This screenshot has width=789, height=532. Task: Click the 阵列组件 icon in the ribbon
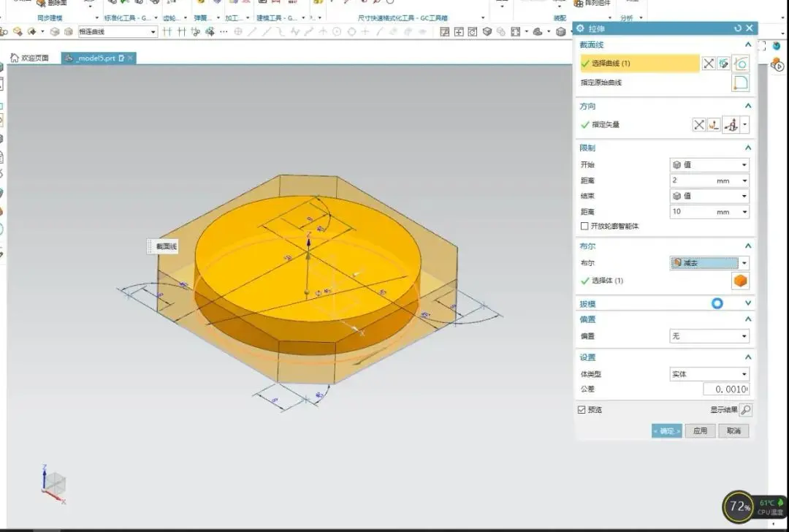coord(579,4)
